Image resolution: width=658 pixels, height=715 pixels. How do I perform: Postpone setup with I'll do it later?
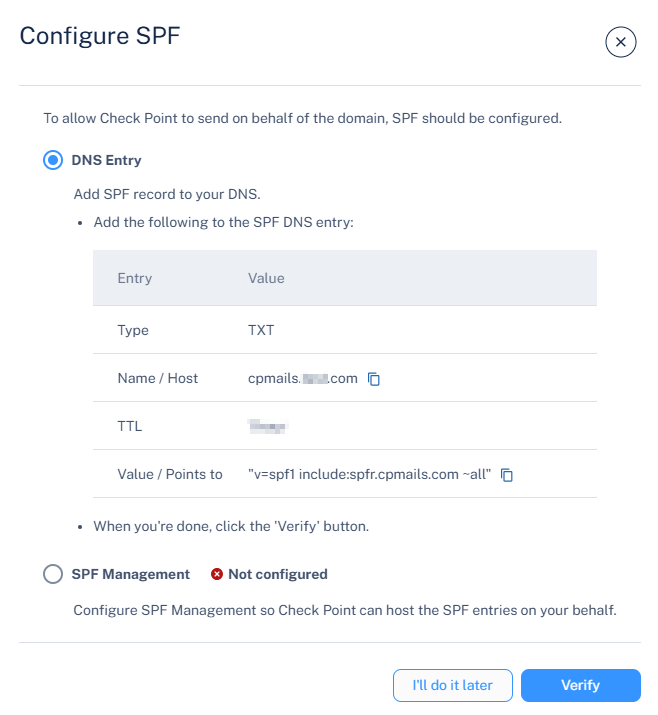[452, 685]
